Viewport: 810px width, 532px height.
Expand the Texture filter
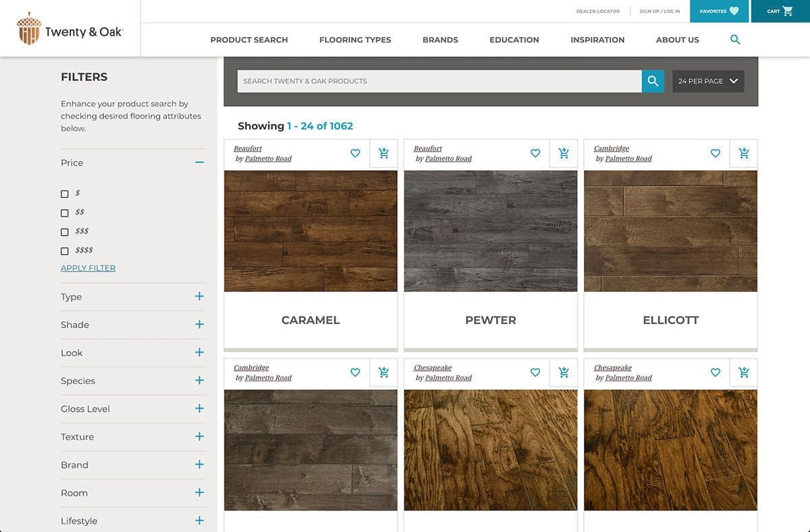(x=199, y=437)
